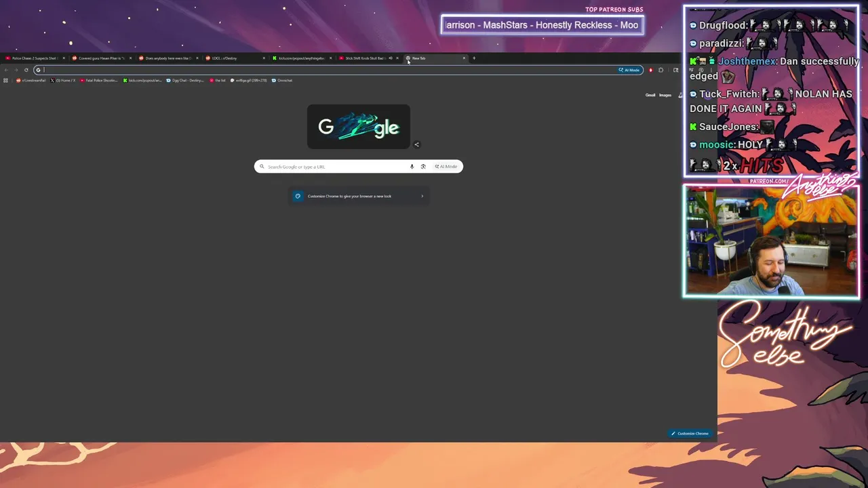
Task: Click Customize Chrome button at bottom right
Action: click(x=690, y=433)
